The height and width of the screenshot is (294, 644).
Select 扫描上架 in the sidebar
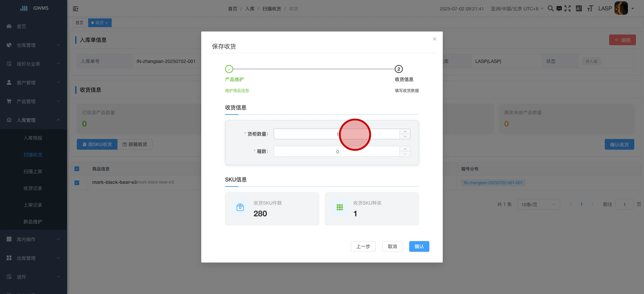pos(33,171)
